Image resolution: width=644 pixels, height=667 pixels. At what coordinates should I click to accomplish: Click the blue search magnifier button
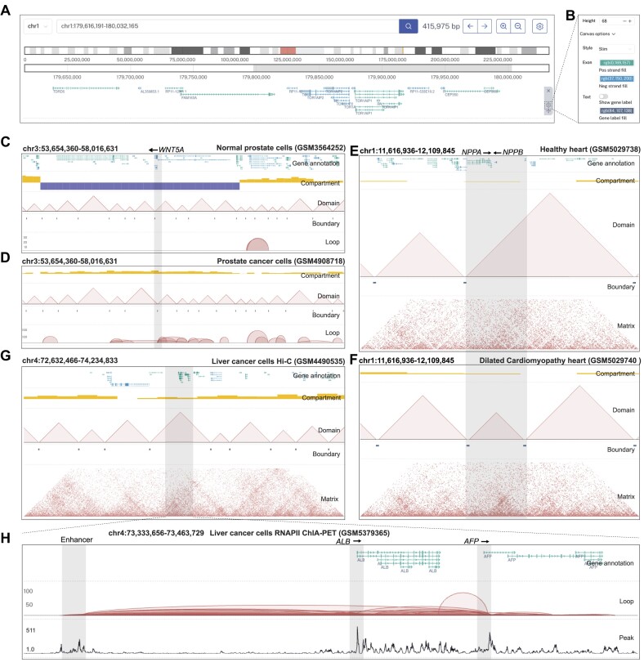point(408,26)
